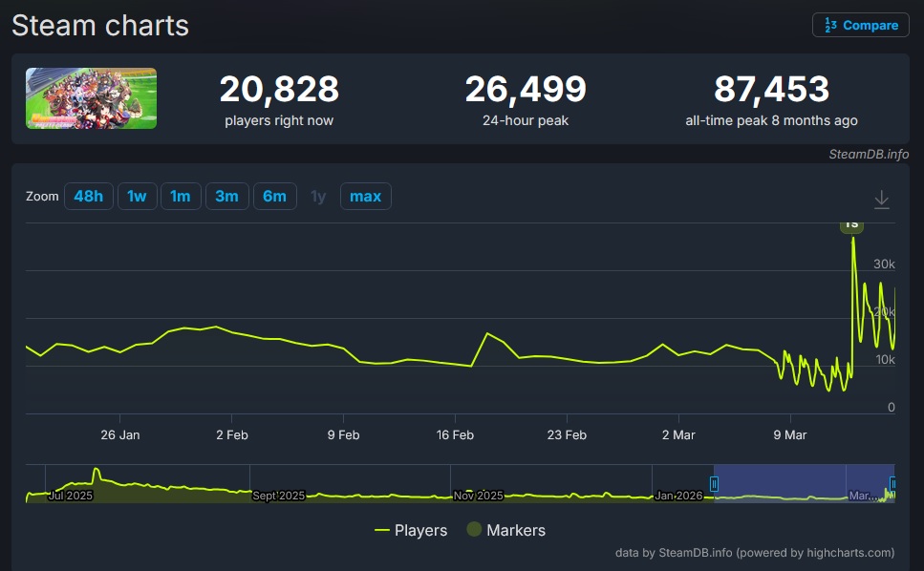Click the '2 Mar' axis label
This screenshot has width=924, height=571.
coord(678,435)
